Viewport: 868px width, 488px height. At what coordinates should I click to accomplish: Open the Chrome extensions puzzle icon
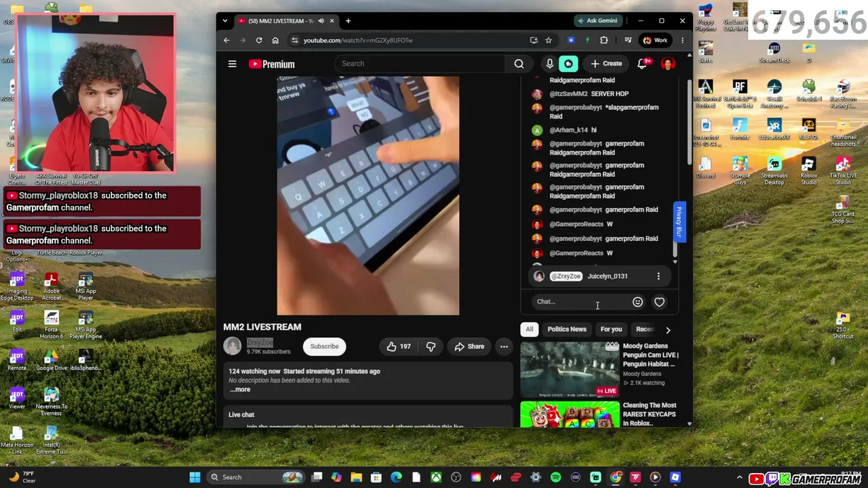click(x=604, y=40)
